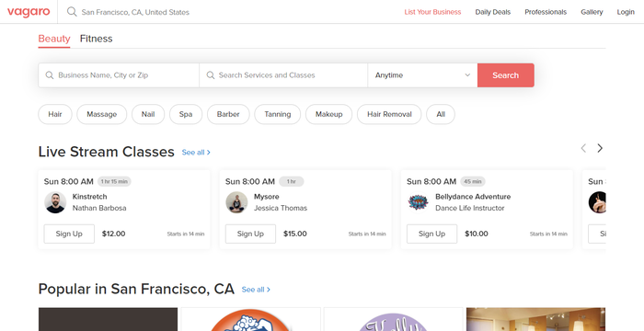The width and height of the screenshot is (644, 331).
Task: Click Jessica Thomas's Mysore avatar
Action: 236,202
